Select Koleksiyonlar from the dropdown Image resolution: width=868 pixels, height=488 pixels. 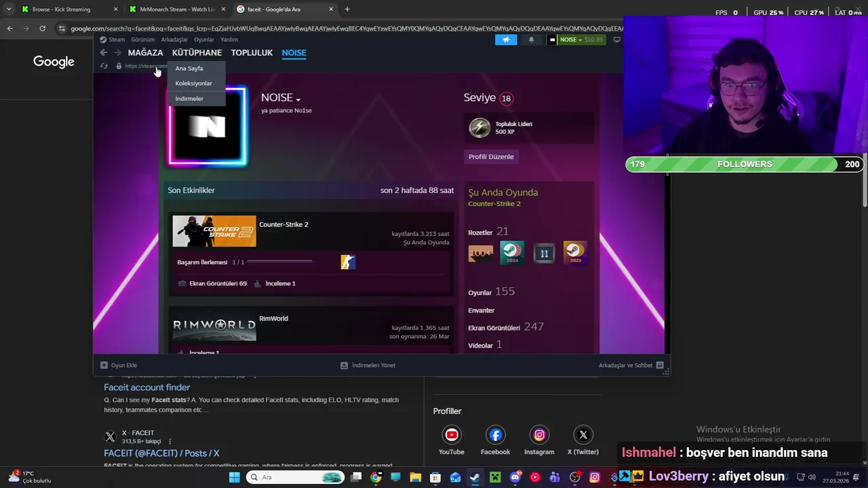click(x=194, y=83)
